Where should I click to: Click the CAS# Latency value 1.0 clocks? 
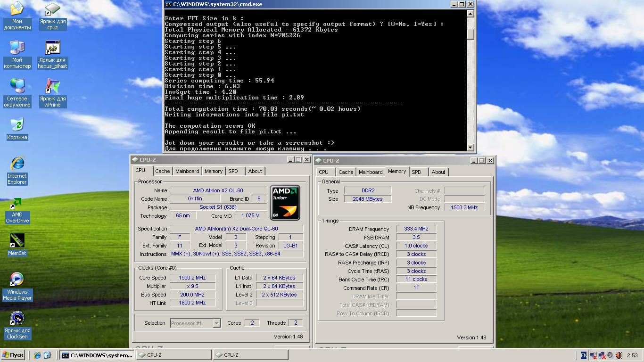point(417,246)
